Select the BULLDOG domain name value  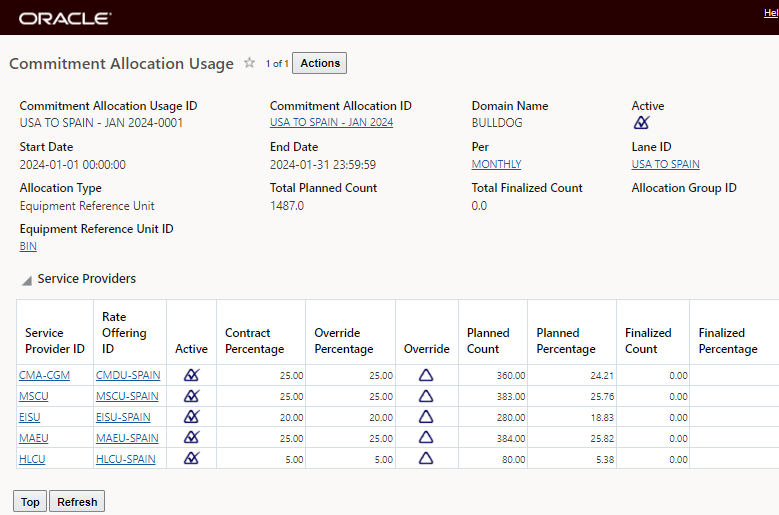(x=497, y=123)
